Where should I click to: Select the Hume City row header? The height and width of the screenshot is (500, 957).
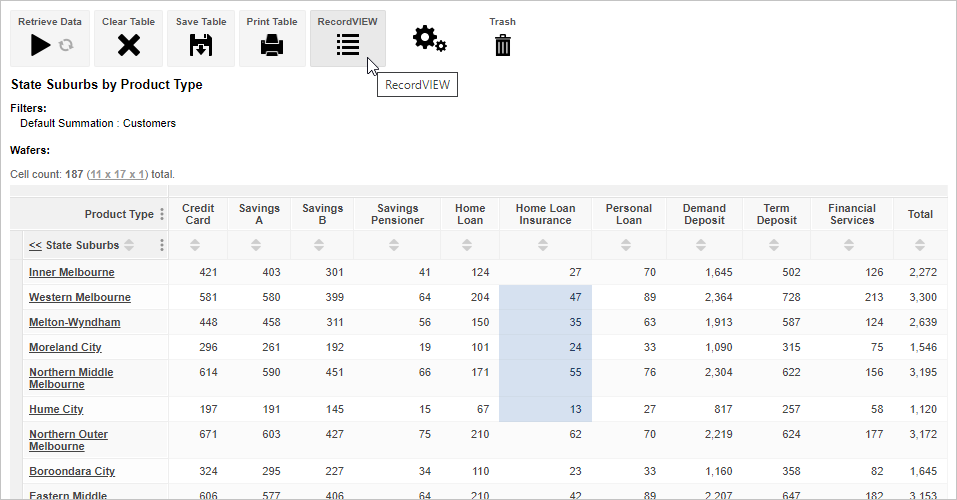pos(56,409)
